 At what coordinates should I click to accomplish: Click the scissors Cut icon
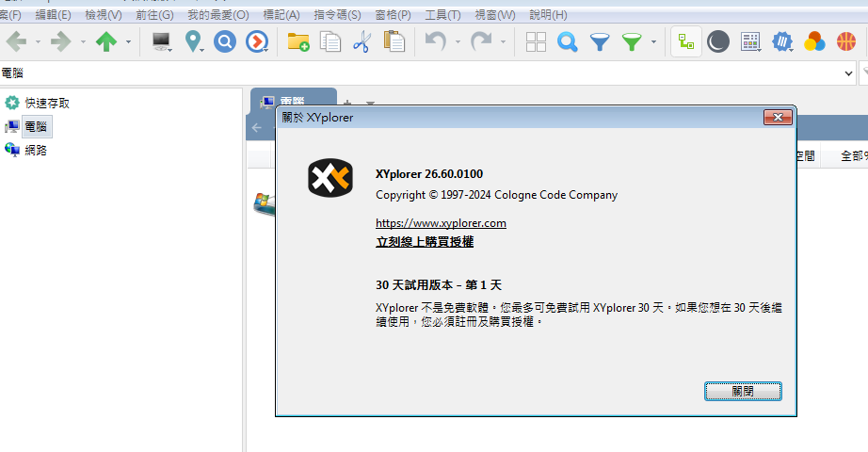[362, 41]
